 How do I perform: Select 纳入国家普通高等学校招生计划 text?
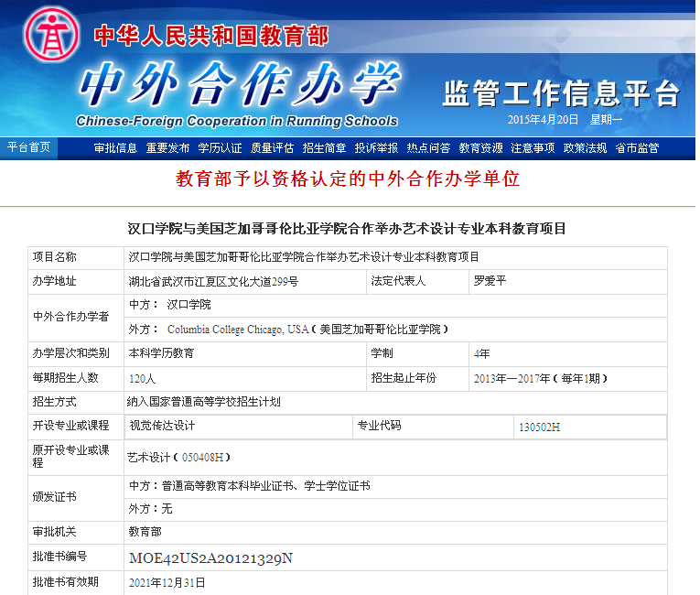tap(203, 402)
